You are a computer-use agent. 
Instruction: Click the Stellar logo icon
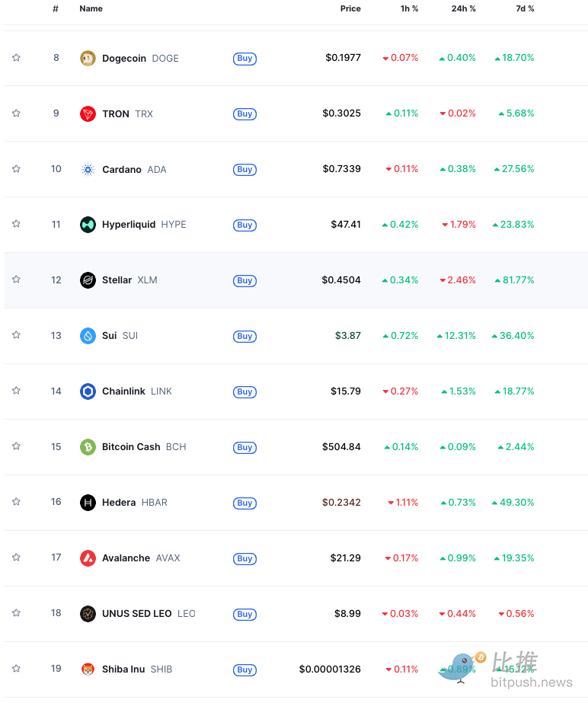pos(88,280)
